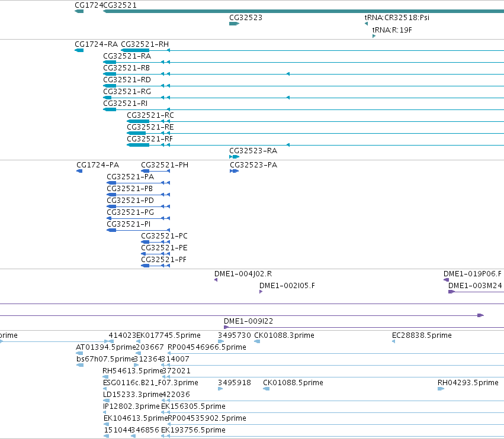Viewport: 504px width, 439px height.
Task: Select transcript CG32521-RA
Action: coord(127,56)
